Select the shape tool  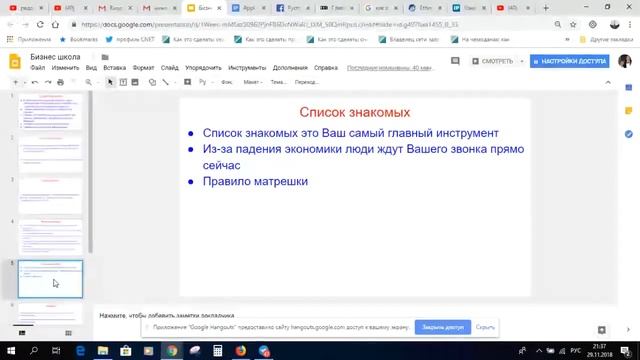(152, 82)
